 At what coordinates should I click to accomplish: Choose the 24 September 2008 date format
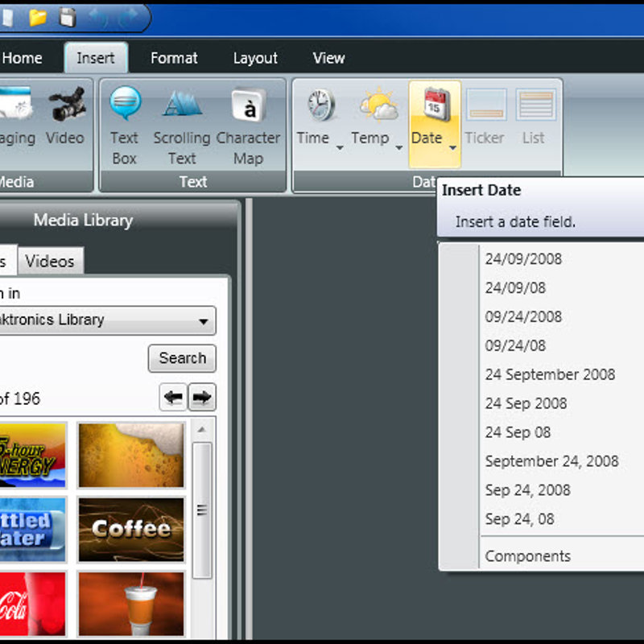coord(550,374)
